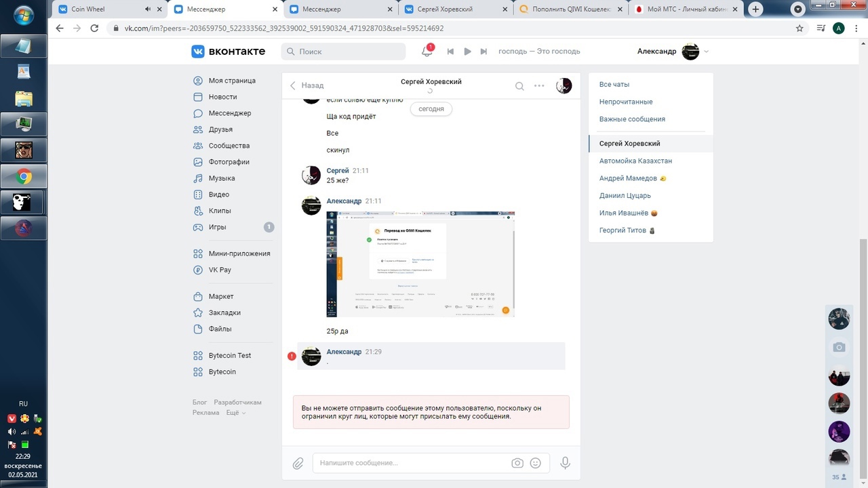The image size is (868, 488).
Task: Open the notifications bell icon
Action: (x=427, y=52)
